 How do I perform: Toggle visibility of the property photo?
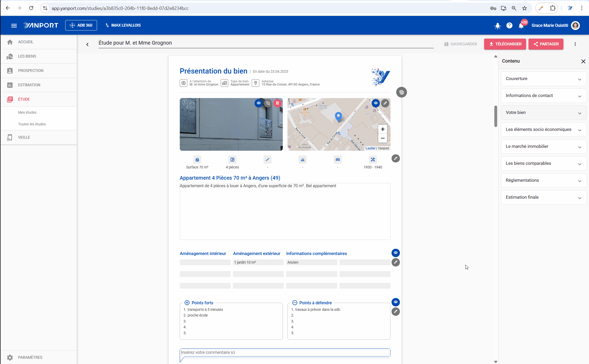click(259, 103)
